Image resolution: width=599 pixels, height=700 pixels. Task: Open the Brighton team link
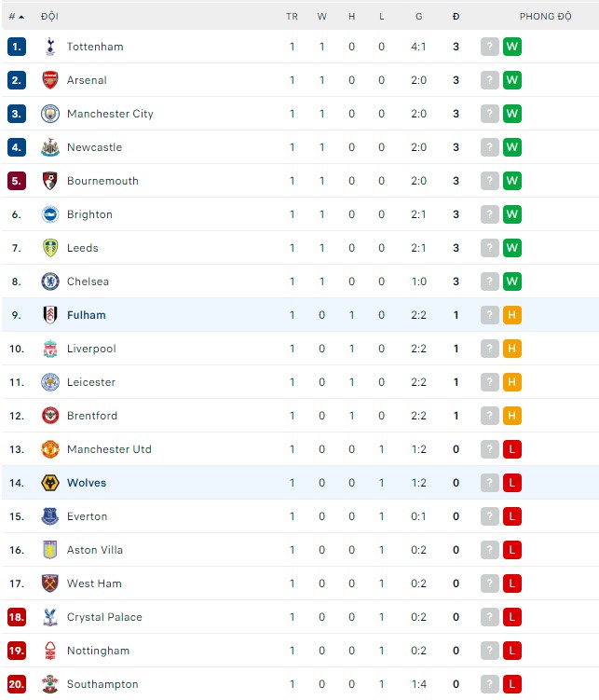point(89,214)
